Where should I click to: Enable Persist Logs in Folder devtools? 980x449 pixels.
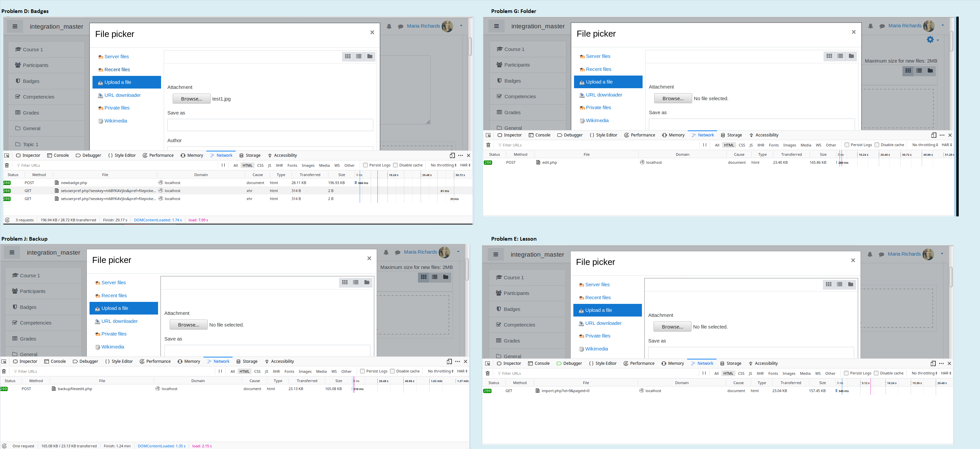coord(847,145)
